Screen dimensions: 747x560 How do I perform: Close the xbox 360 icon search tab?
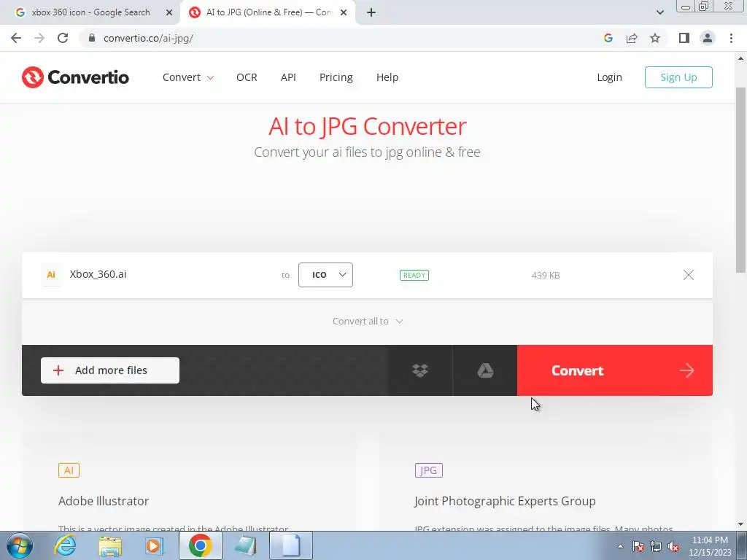tap(169, 12)
